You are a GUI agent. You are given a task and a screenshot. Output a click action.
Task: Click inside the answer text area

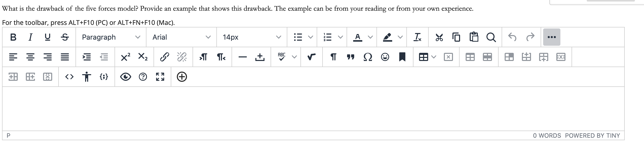[x=313, y=109]
